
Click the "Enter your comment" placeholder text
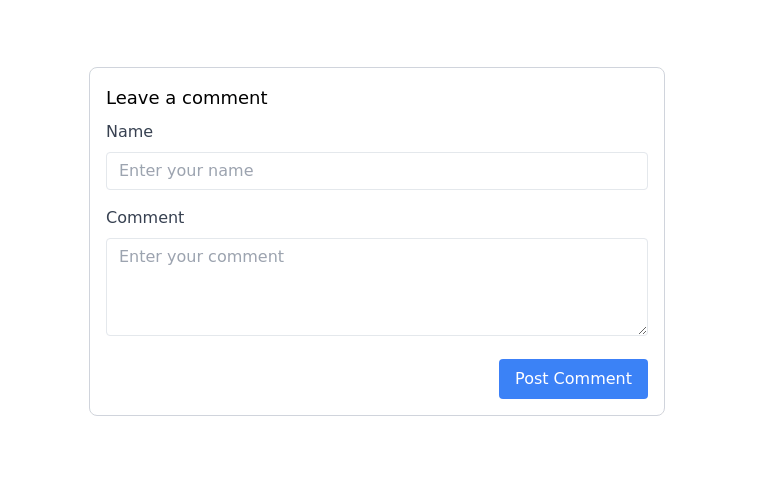[x=201, y=257]
